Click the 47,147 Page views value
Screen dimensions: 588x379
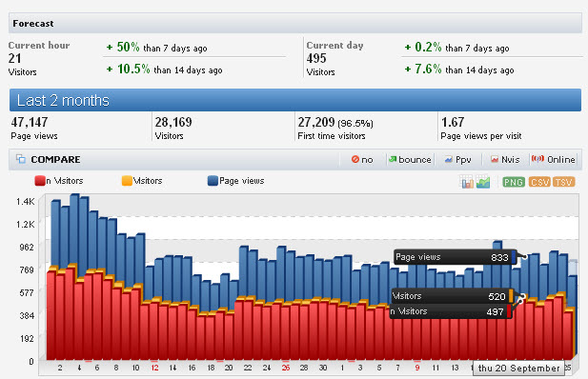coord(30,122)
